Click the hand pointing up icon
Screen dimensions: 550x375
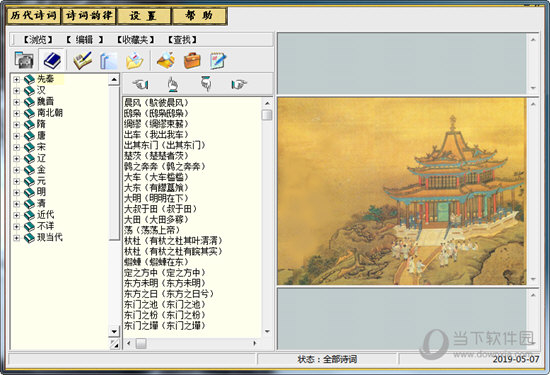click(172, 84)
